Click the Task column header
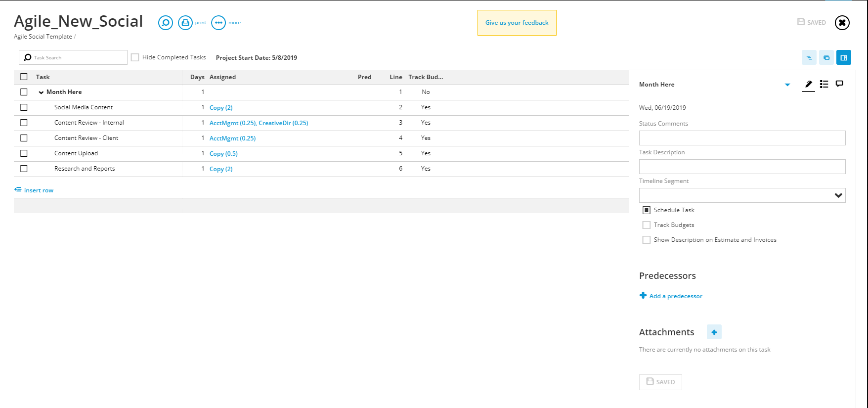This screenshot has width=868, height=408. (43, 77)
